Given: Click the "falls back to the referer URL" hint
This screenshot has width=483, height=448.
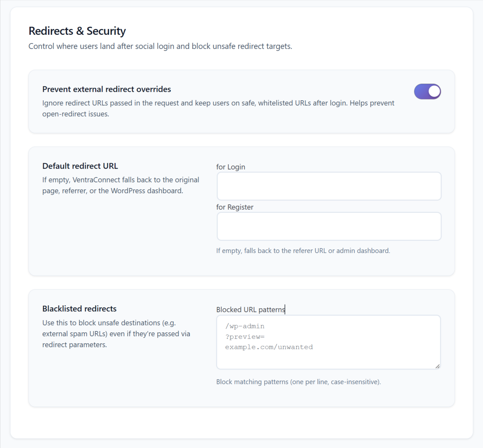Looking at the screenshot, I should (303, 251).
